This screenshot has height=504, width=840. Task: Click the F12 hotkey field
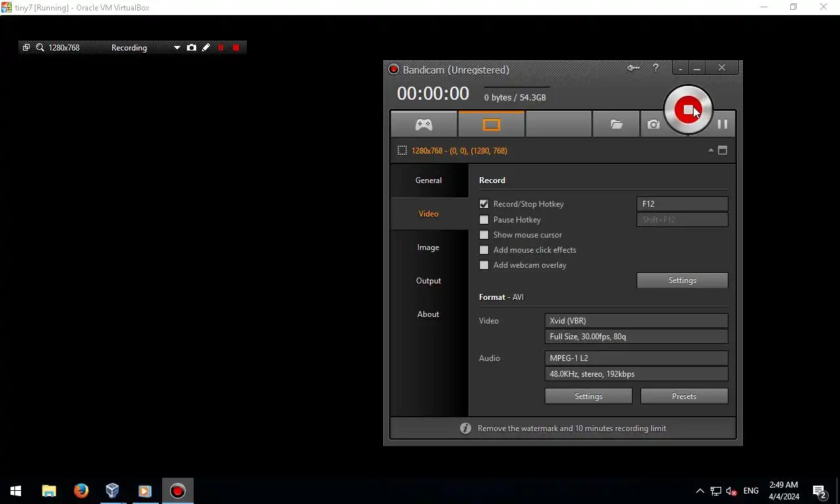pyautogui.click(x=682, y=204)
